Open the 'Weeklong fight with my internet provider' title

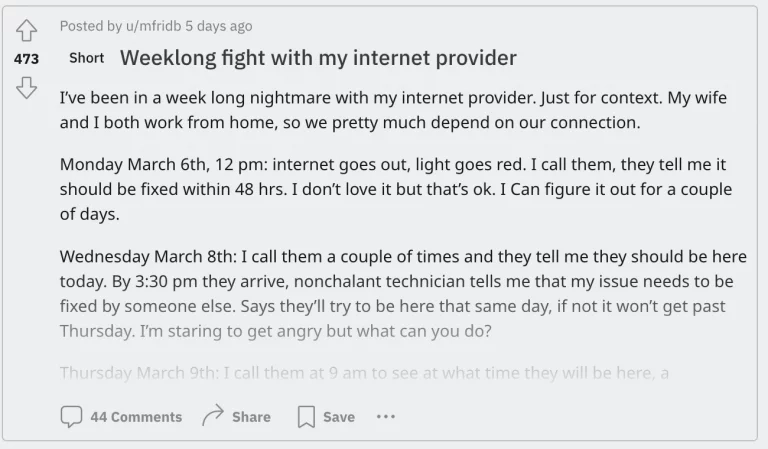318,58
